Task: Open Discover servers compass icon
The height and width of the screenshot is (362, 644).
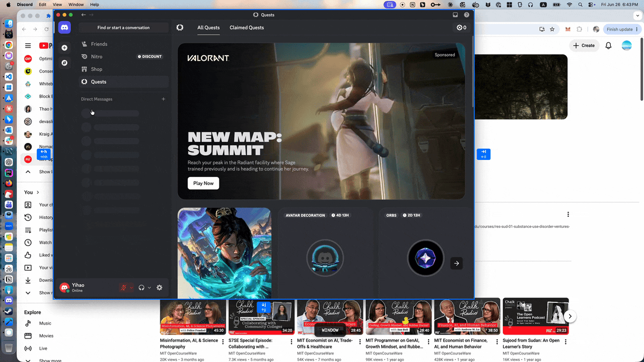Action: tap(64, 63)
